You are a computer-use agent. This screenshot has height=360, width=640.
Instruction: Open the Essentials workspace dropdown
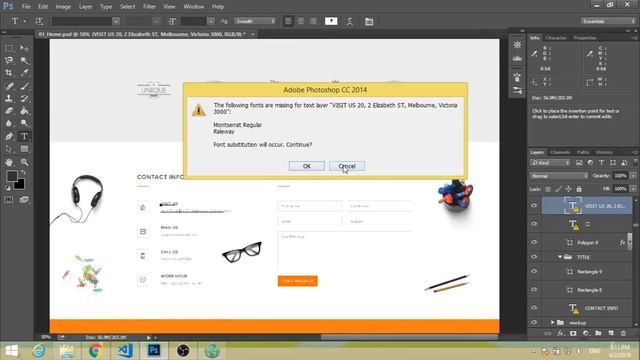click(x=608, y=21)
